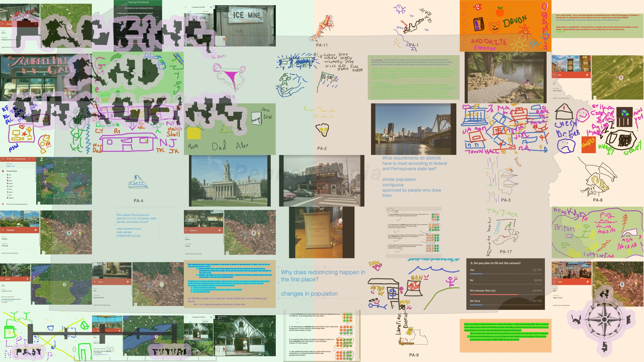Click the Sharing Poll Results header
The height and width of the screenshot is (362, 644).
coord(138,2)
